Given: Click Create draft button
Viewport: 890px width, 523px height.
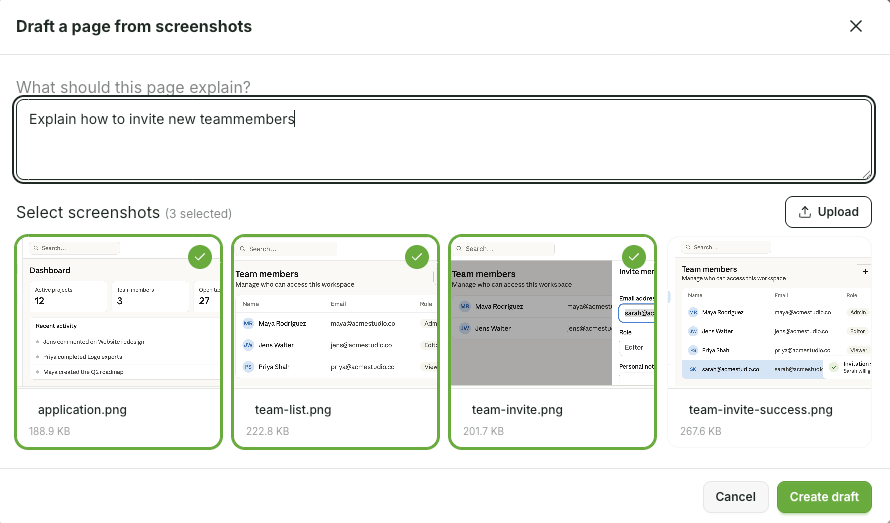Looking at the screenshot, I should (x=824, y=497).
